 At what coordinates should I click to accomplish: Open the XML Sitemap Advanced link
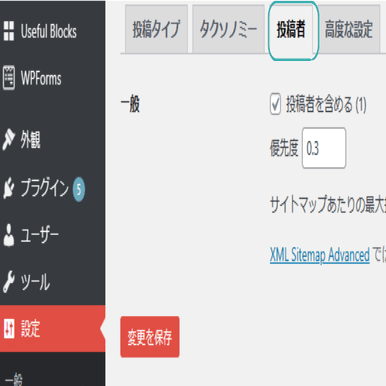pos(320,255)
